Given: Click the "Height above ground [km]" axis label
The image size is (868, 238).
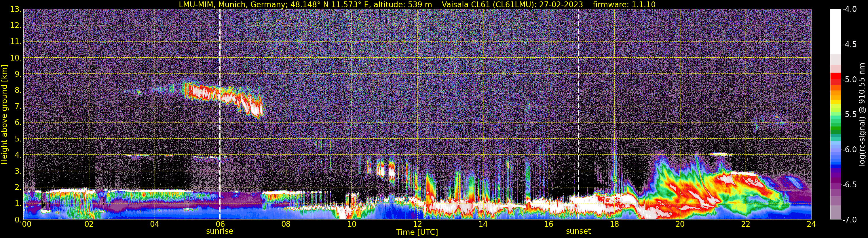Looking at the screenshot, I should [4, 114].
